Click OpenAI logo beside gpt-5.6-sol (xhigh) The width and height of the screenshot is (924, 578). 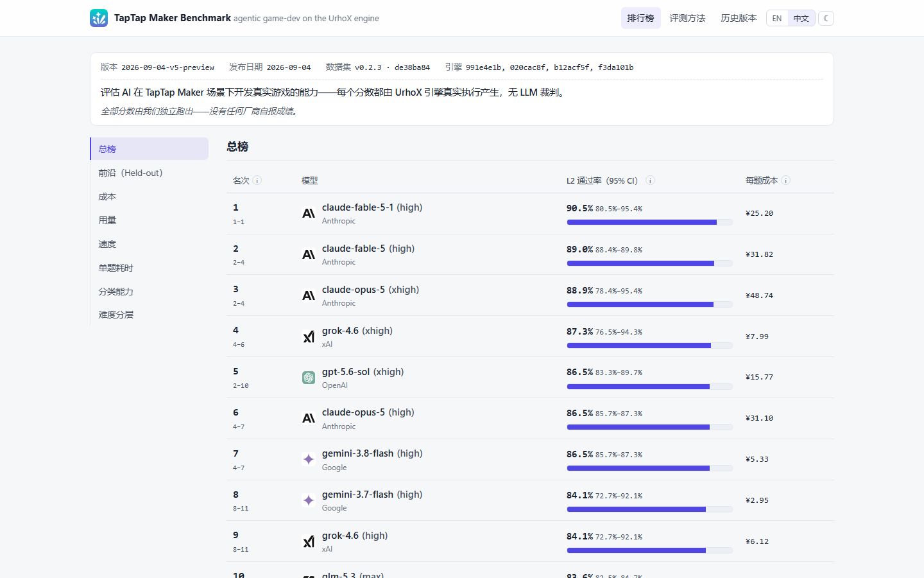coord(309,378)
